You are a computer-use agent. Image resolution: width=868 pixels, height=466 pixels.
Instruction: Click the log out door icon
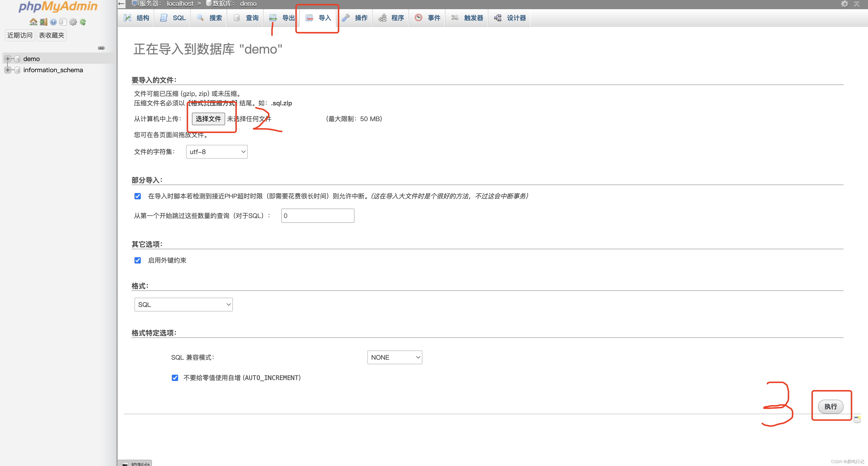click(x=43, y=22)
